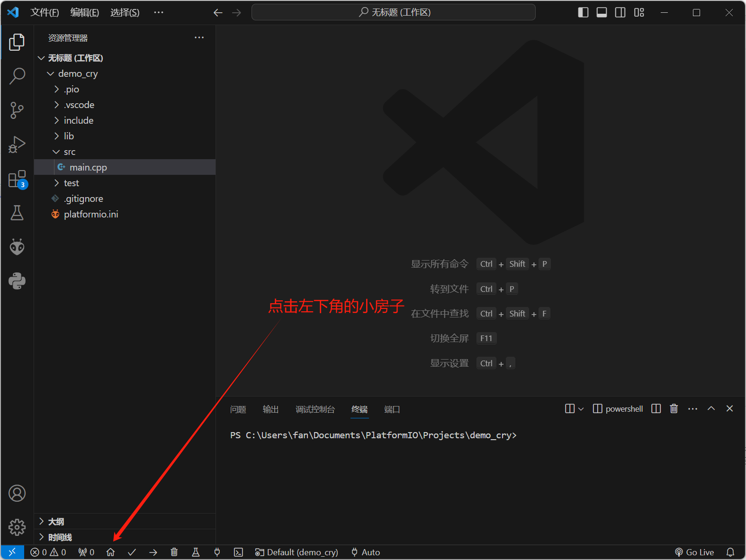The height and width of the screenshot is (560, 746).
Task: Collapse the demo_cry folder
Action: [125, 73]
